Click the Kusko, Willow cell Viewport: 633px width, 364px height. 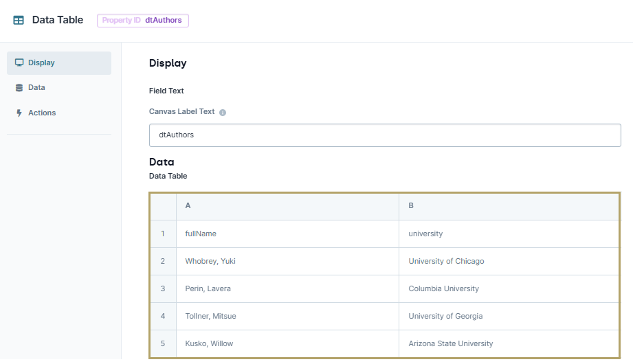287,343
